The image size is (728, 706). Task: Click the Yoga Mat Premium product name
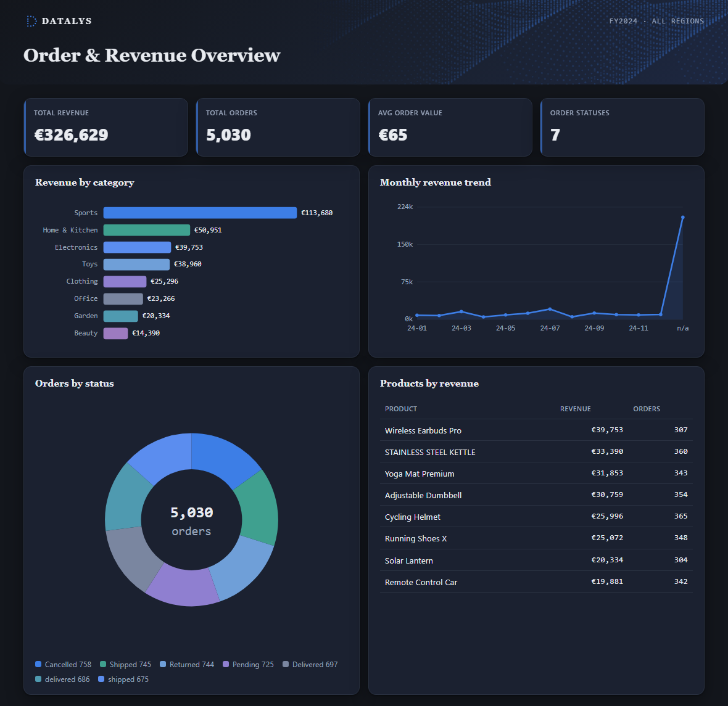click(x=420, y=474)
